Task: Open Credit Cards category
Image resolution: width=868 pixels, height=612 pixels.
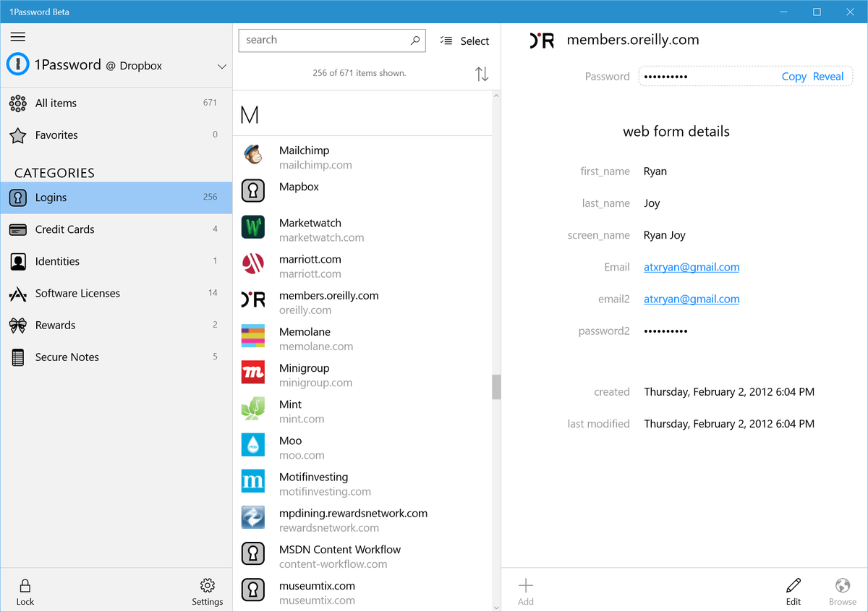Action: [116, 229]
